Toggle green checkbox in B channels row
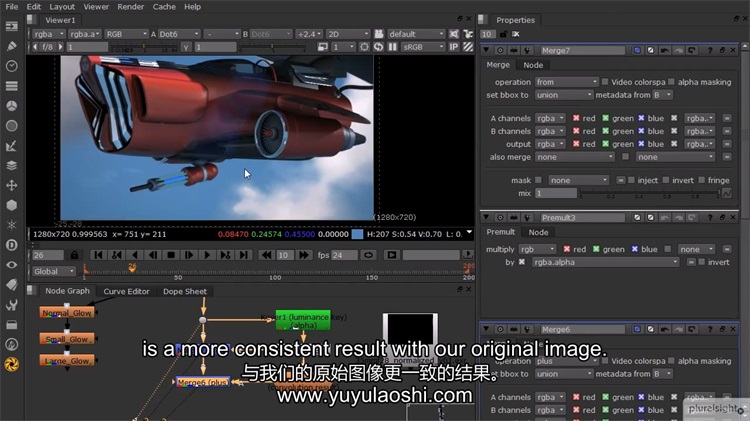Image resolution: width=750 pixels, height=421 pixels. point(606,131)
